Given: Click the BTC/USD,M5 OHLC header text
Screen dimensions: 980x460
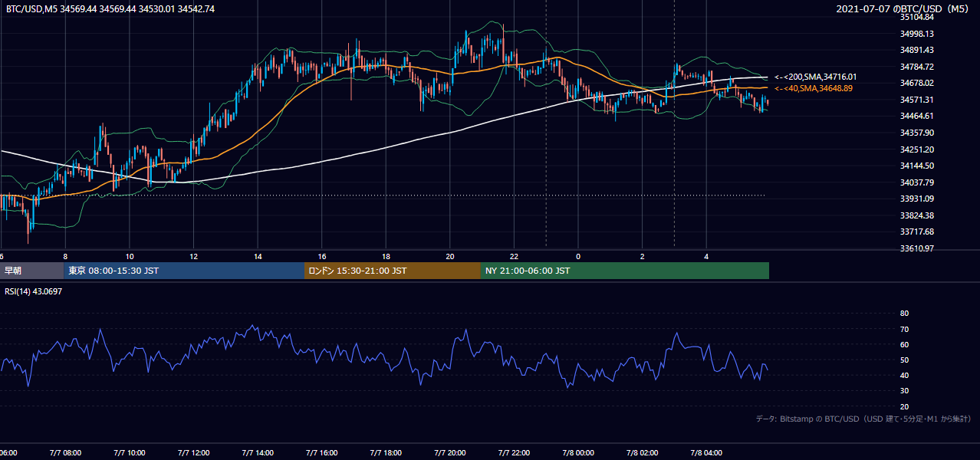Looking at the screenshot, I should pos(110,9).
